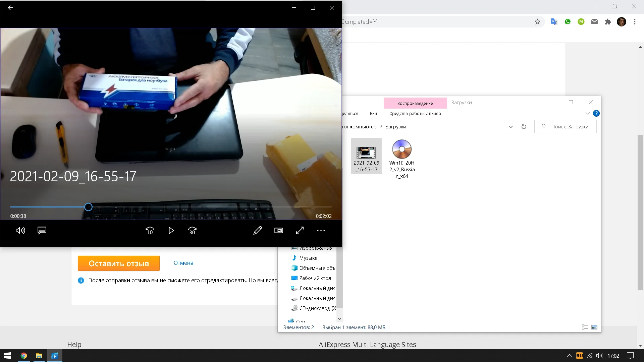
Task: Skip back 10 seconds in the video
Action: click(x=150, y=231)
